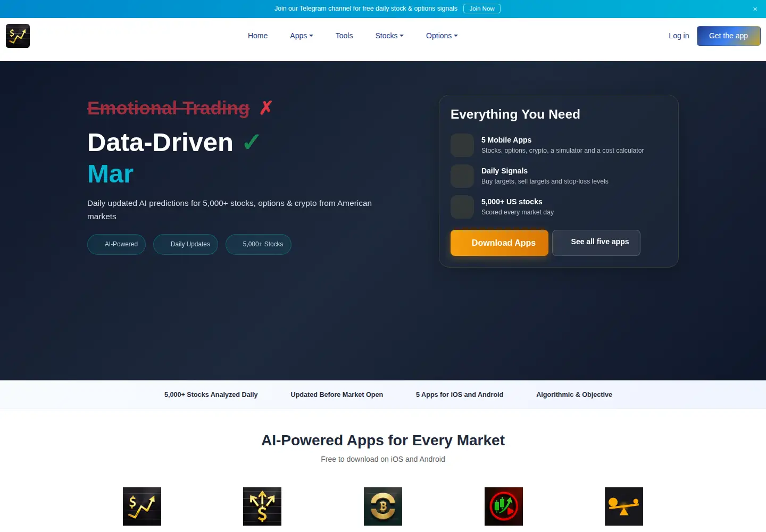
Task: Expand the Apps dropdown menu
Action: (x=302, y=36)
